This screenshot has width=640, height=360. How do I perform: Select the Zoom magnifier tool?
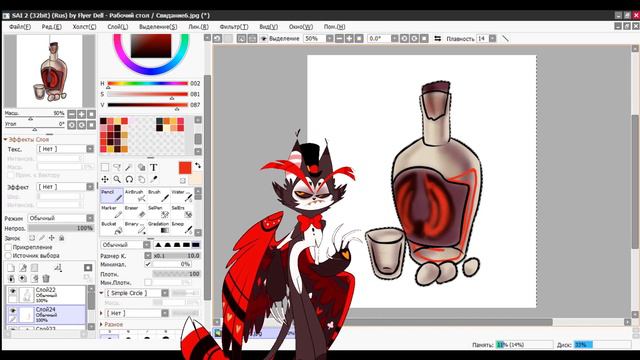pyautogui.click(x=117, y=179)
